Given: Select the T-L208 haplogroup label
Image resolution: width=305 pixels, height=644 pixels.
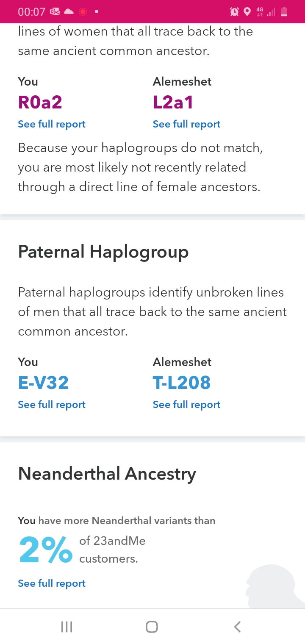Looking at the screenshot, I should click(x=181, y=383).
